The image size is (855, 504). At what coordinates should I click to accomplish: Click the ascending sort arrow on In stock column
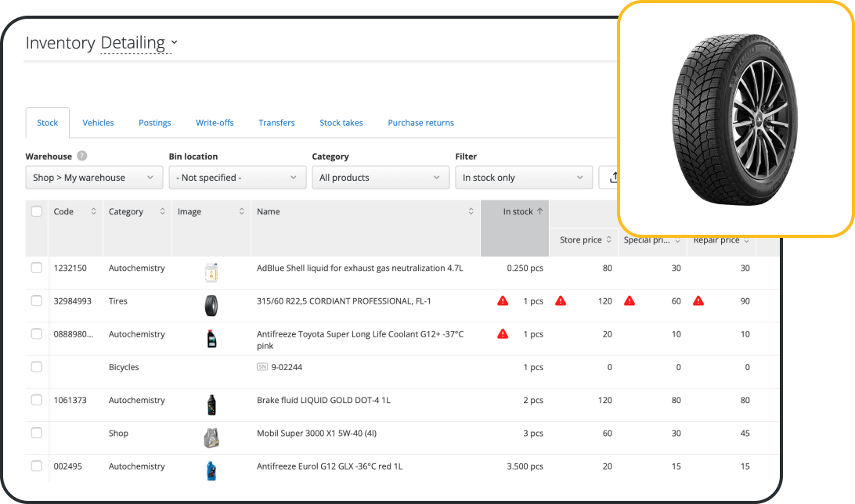click(x=542, y=211)
